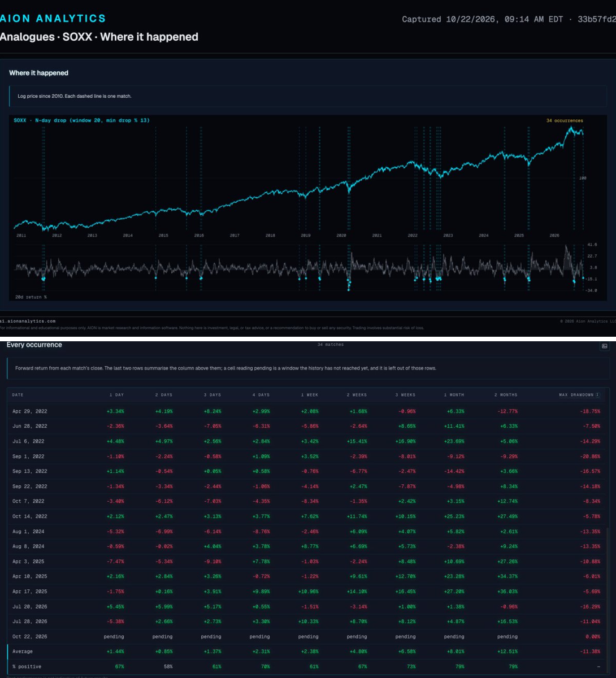Click the -8.76% four-day return value

tap(261, 532)
